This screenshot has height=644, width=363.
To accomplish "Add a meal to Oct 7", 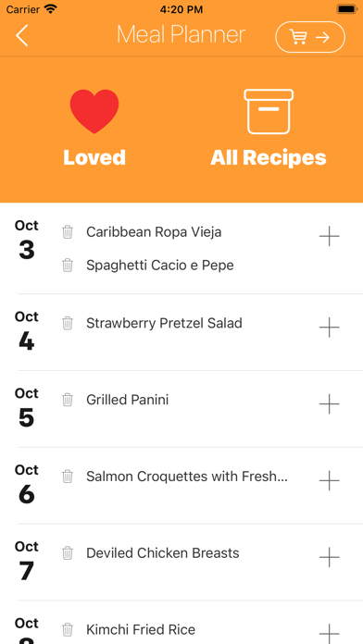I will tap(330, 557).
